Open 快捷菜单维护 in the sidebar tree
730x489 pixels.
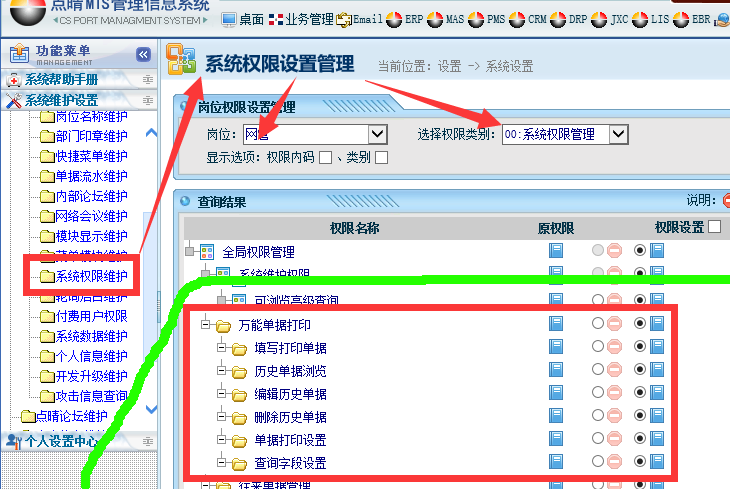[x=84, y=156]
